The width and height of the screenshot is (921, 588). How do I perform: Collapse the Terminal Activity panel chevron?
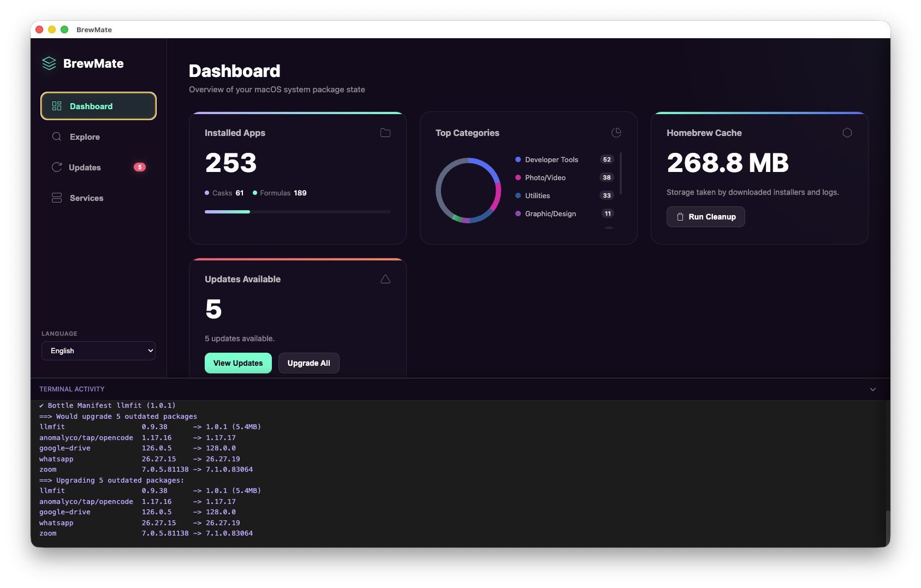click(x=873, y=389)
